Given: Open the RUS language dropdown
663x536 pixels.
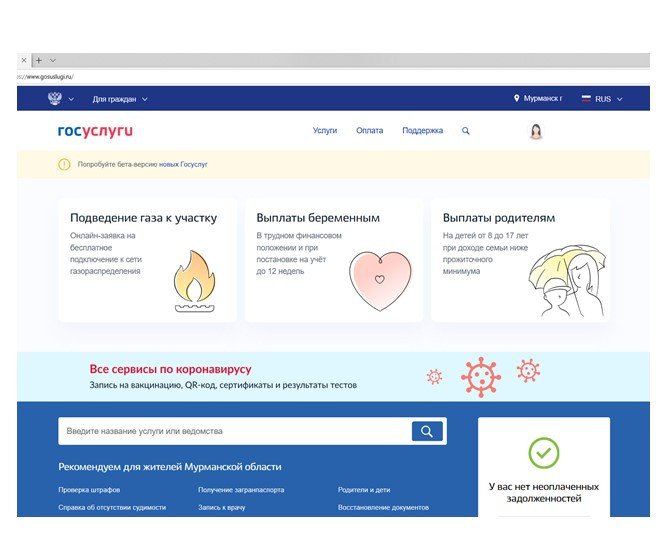Looking at the screenshot, I should click(608, 99).
